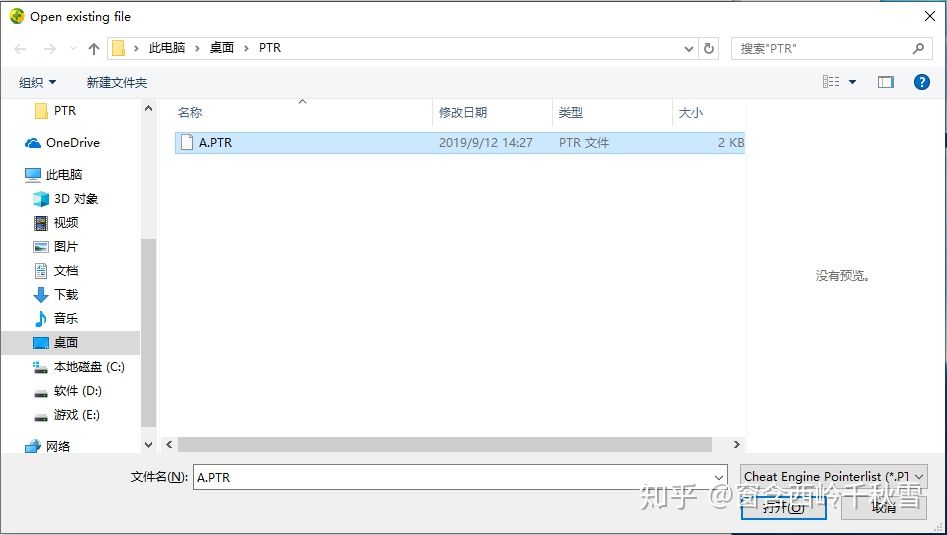Image resolution: width=947 pixels, height=535 pixels.
Task: Open 下载 folder in sidebar
Action: (x=56, y=295)
